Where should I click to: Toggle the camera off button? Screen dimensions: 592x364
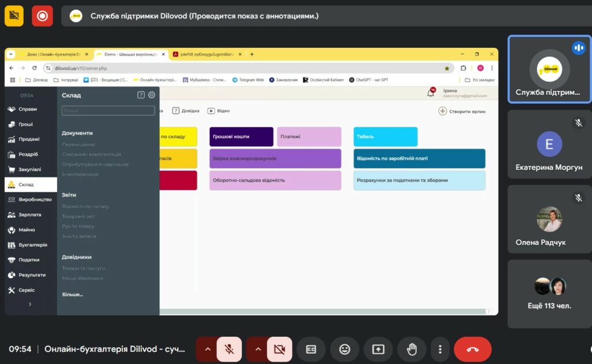coord(279,350)
